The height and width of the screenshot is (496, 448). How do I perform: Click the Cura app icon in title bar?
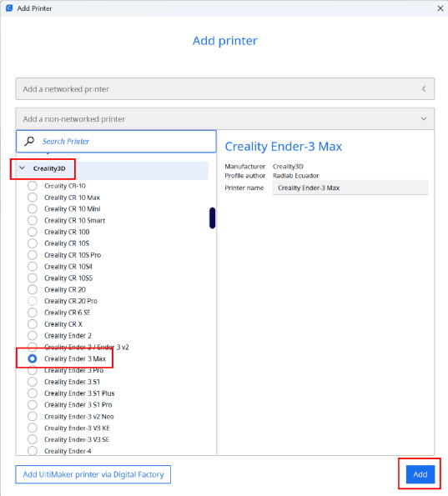[9, 8]
